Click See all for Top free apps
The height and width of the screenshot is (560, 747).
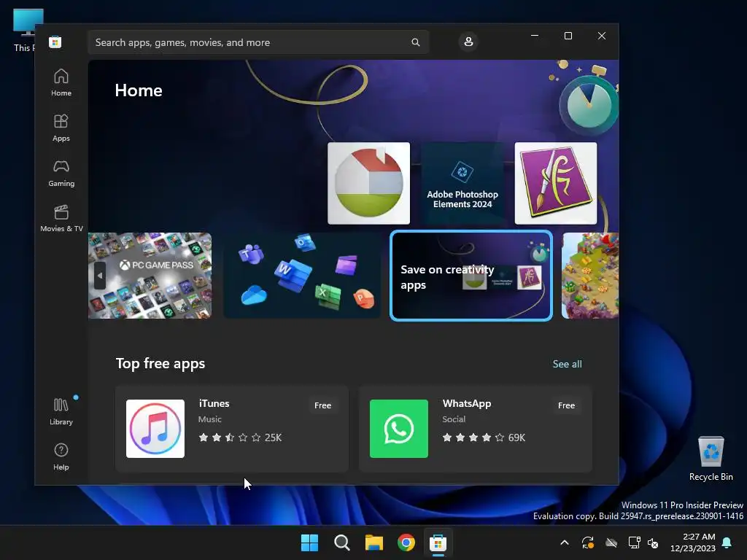pos(567,365)
